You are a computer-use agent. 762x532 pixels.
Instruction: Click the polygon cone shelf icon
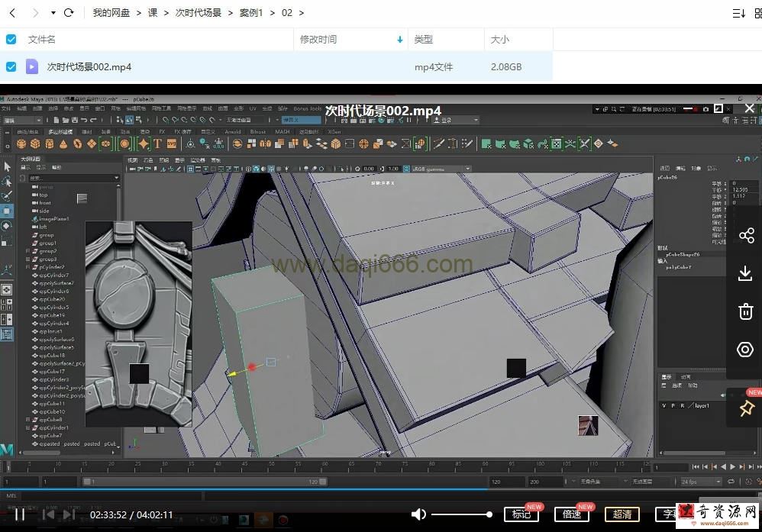(x=63, y=143)
